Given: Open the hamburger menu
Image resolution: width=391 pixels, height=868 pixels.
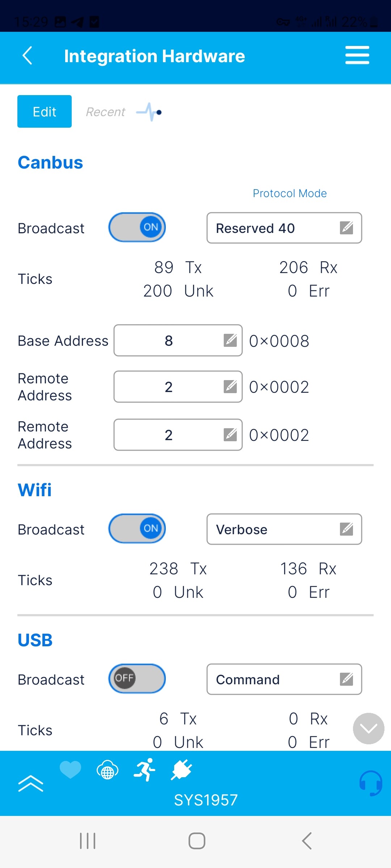Looking at the screenshot, I should click(357, 55).
